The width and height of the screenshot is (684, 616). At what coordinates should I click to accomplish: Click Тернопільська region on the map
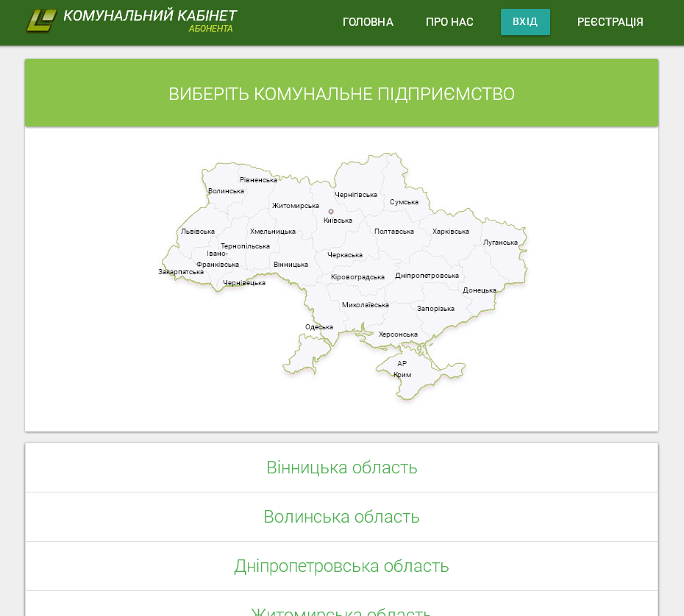[x=245, y=246]
